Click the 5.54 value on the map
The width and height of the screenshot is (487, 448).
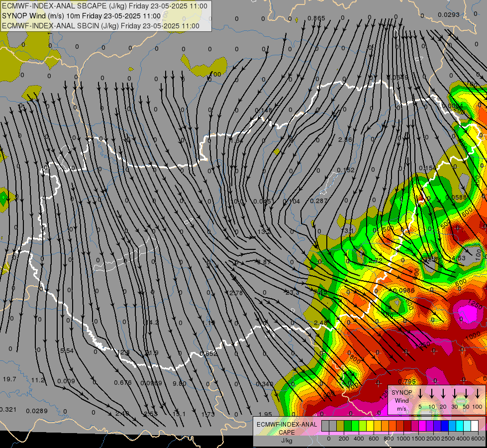[67, 351]
